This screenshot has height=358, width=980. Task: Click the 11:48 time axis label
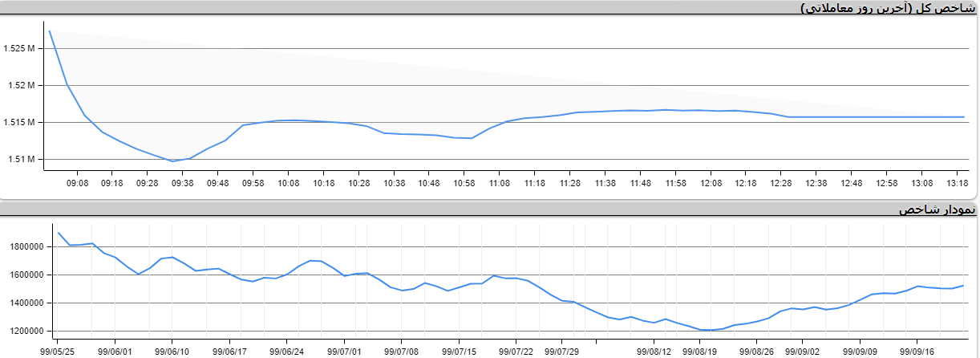coord(640,183)
